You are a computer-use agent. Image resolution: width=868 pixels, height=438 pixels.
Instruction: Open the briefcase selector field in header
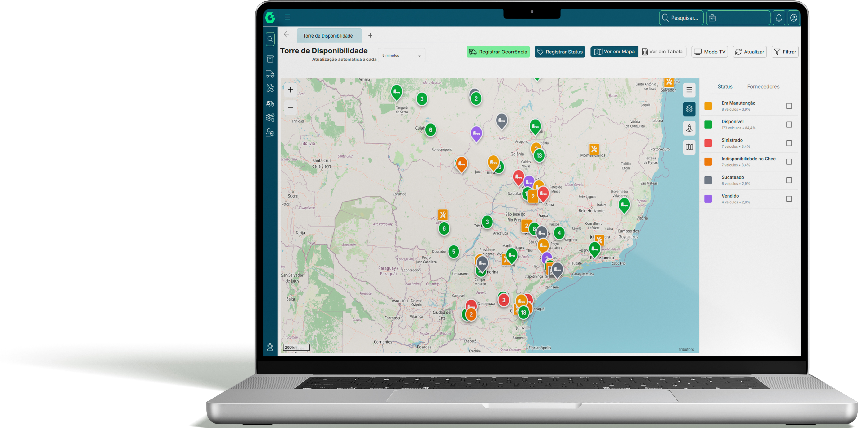click(x=738, y=18)
